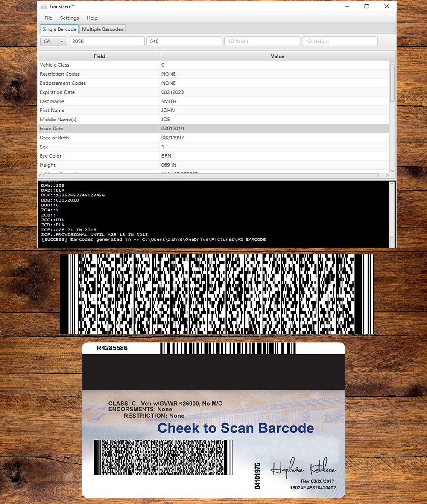The image size is (427, 504).
Task: Click the NONE value for Endorsement Codes
Action: tap(168, 83)
